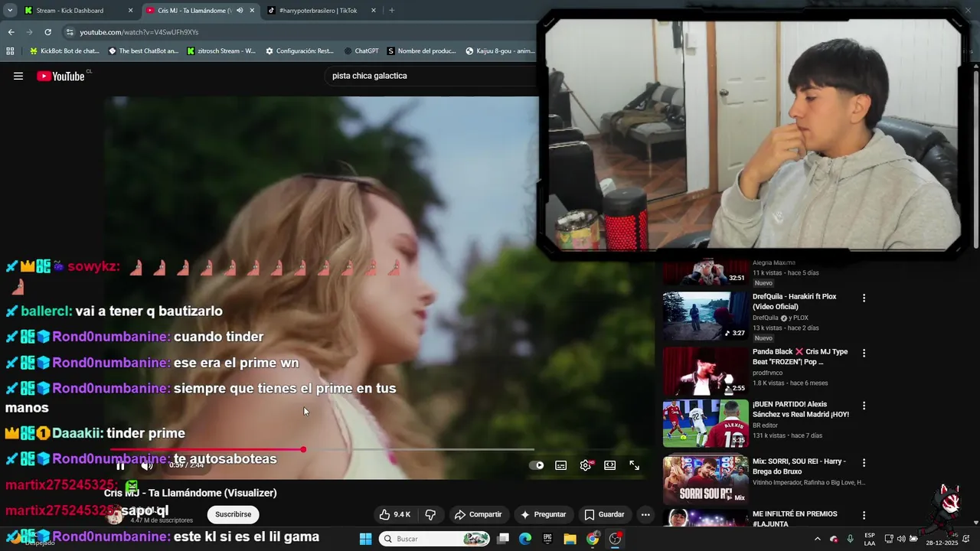Go back with browser back arrow
980x551 pixels.
click(11, 32)
